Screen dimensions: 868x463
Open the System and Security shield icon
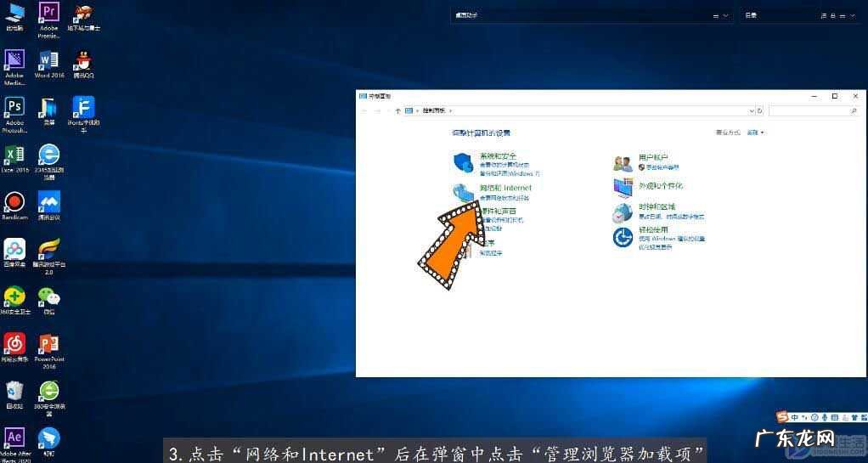pos(463,162)
